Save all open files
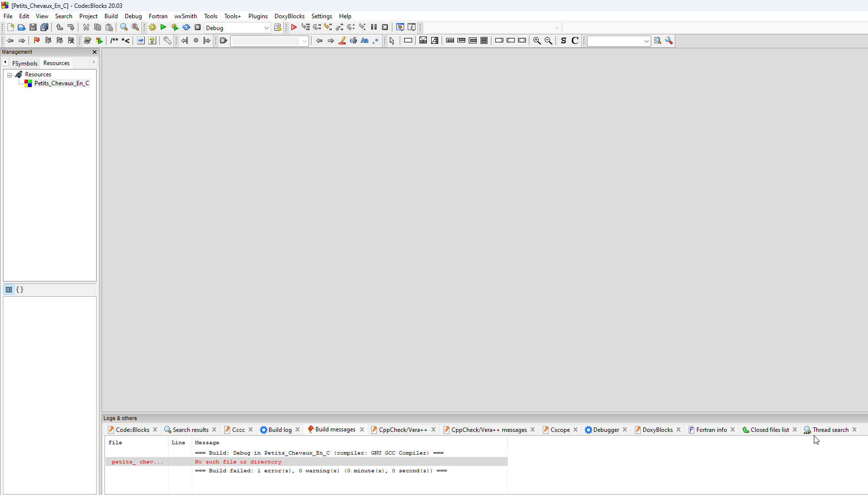868x495 pixels. pyautogui.click(x=44, y=27)
